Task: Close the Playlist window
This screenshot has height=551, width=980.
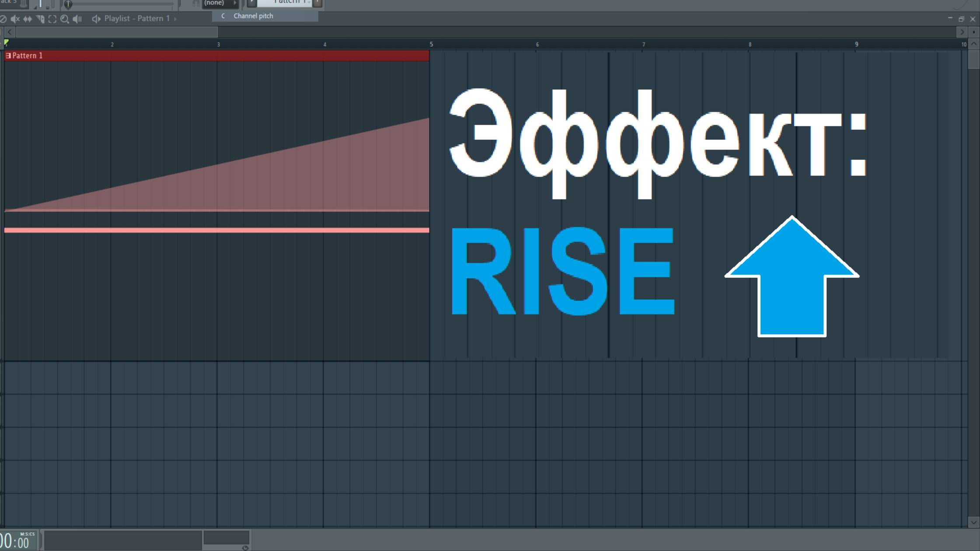Action: (973, 19)
